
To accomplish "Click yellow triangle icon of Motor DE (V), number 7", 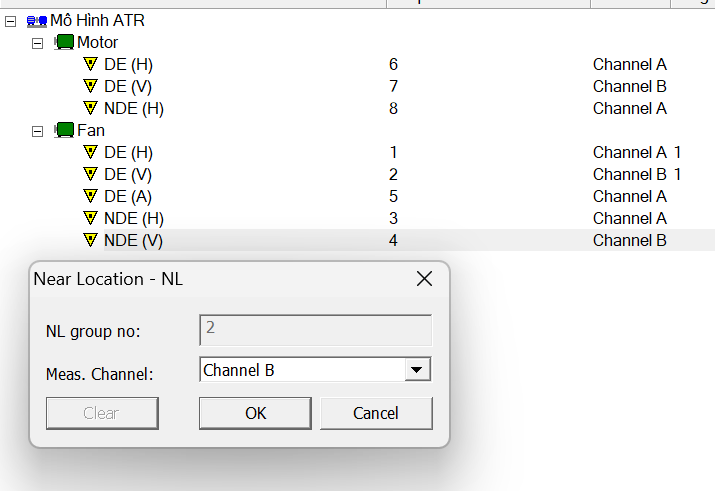I will 91,86.
